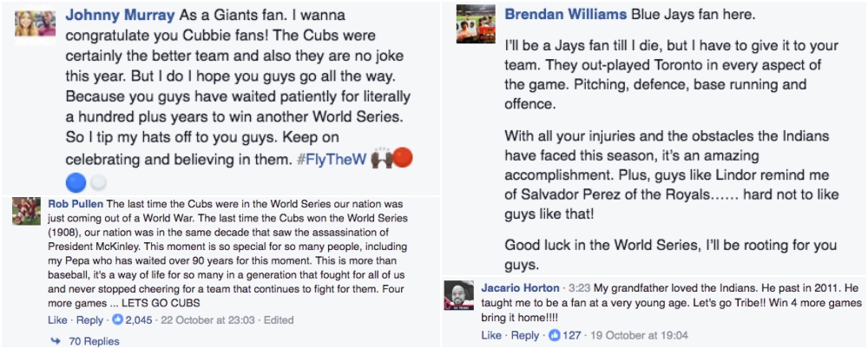Click the 22 October at 23:03 timestamp
The image size is (868, 349).
coord(214,320)
